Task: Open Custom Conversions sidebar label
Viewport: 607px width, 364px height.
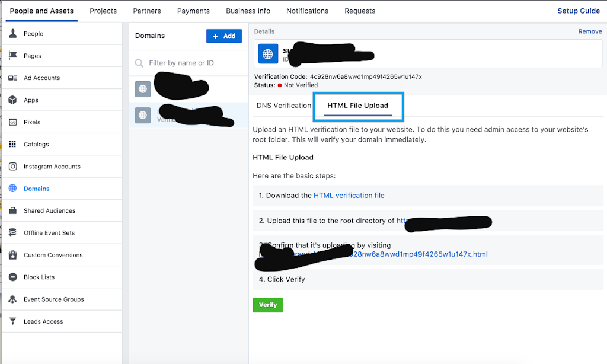Action: tap(53, 255)
